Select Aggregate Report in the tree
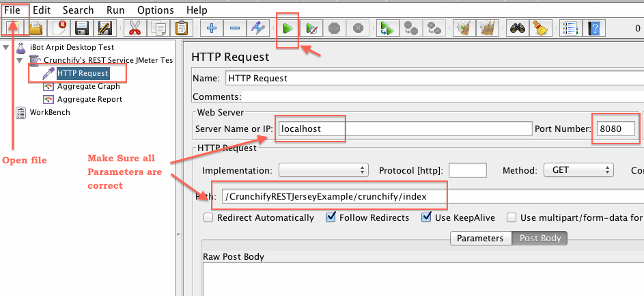The height and width of the screenshot is (296, 644). click(x=89, y=99)
